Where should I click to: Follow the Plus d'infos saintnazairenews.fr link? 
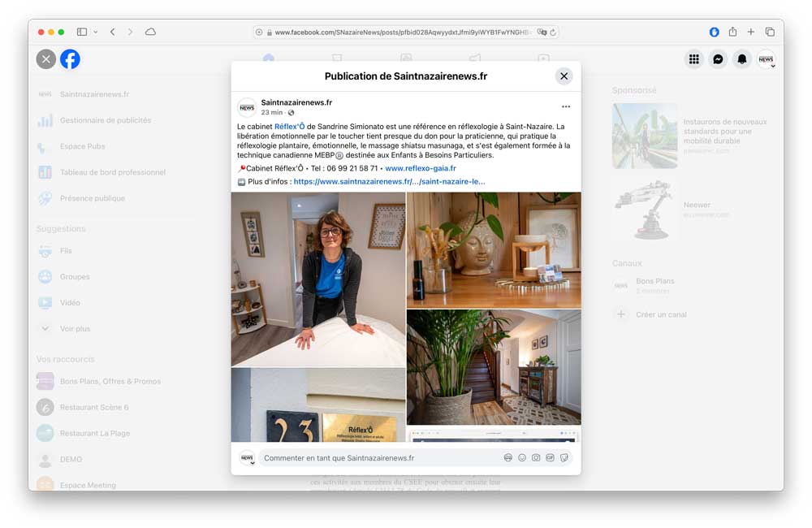pos(389,182)
